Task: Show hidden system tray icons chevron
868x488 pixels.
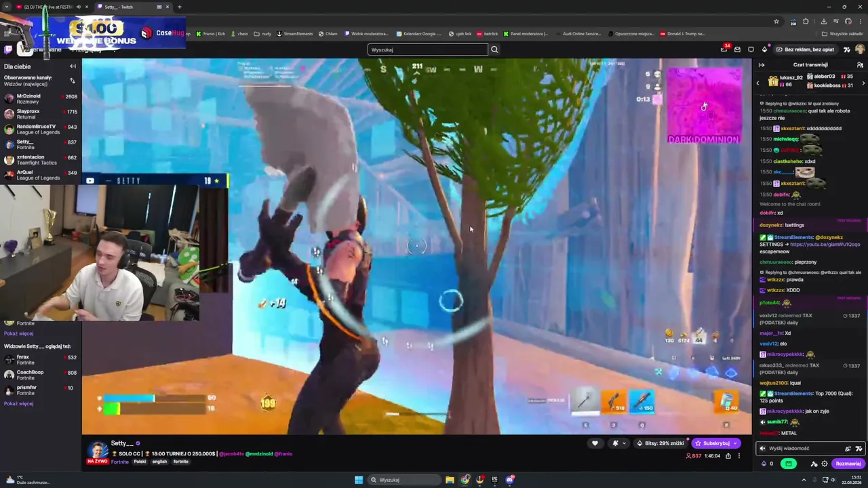Action: pos(804,480)
